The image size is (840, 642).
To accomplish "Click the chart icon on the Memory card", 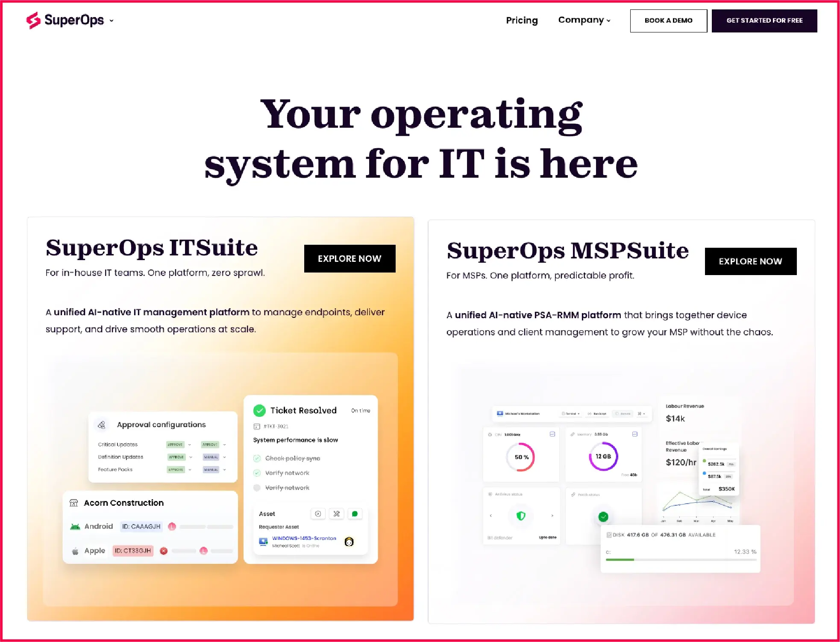I will [x=635, y=434].
